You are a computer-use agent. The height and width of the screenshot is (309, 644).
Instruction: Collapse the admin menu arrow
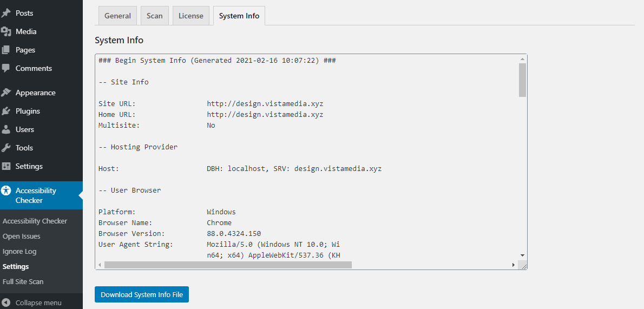[x=6, y=303]
